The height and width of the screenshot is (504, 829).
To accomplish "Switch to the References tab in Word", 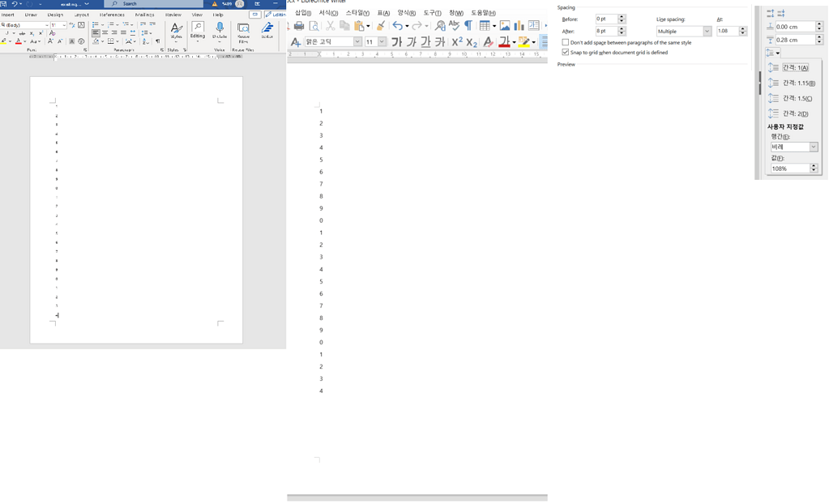I will click(x=112, y=15).
